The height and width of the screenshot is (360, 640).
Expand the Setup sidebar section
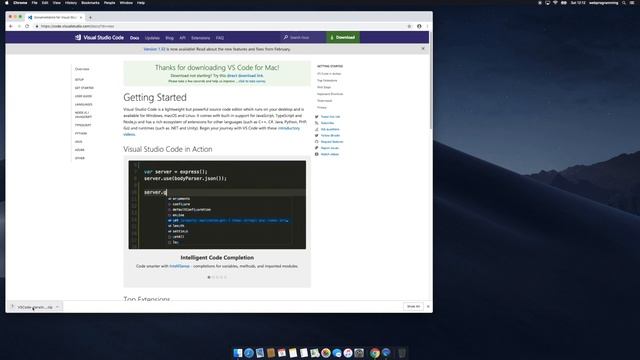[x=79, y=80]
